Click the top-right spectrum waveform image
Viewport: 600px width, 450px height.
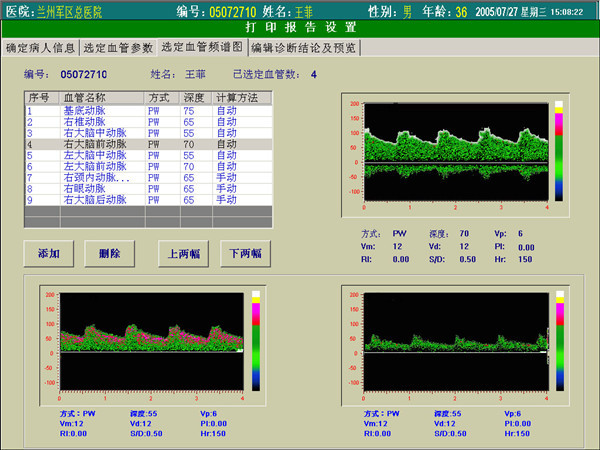pos(456,150)
